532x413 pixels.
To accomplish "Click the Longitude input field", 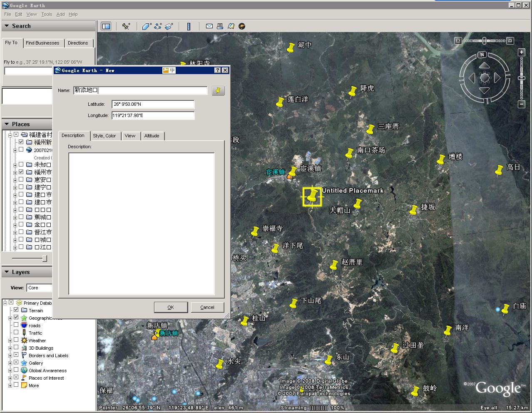I will tap(153, 115).
